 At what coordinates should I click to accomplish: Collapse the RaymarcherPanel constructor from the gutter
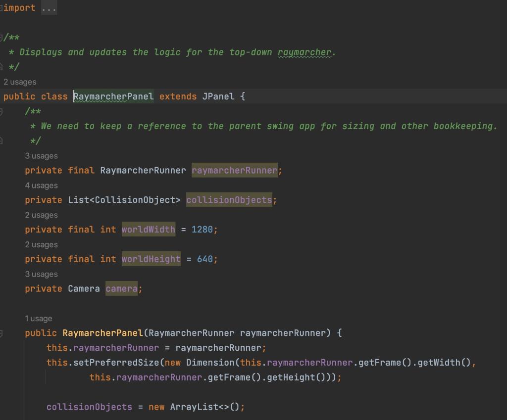click(x=3, y=333)
